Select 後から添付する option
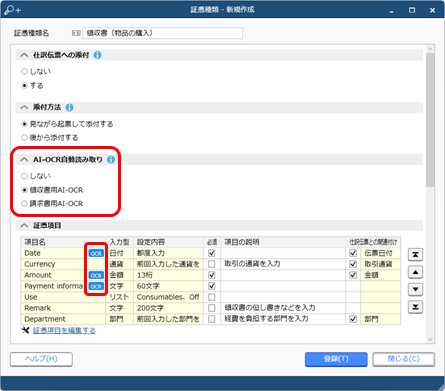 [x=24, y=137]
